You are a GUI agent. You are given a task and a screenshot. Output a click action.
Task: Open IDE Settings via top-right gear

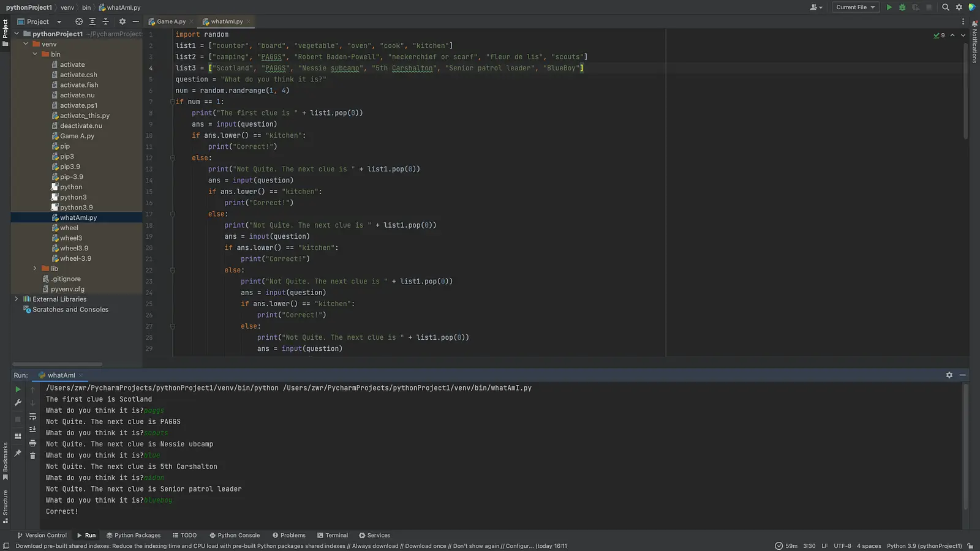coord(959,7)
